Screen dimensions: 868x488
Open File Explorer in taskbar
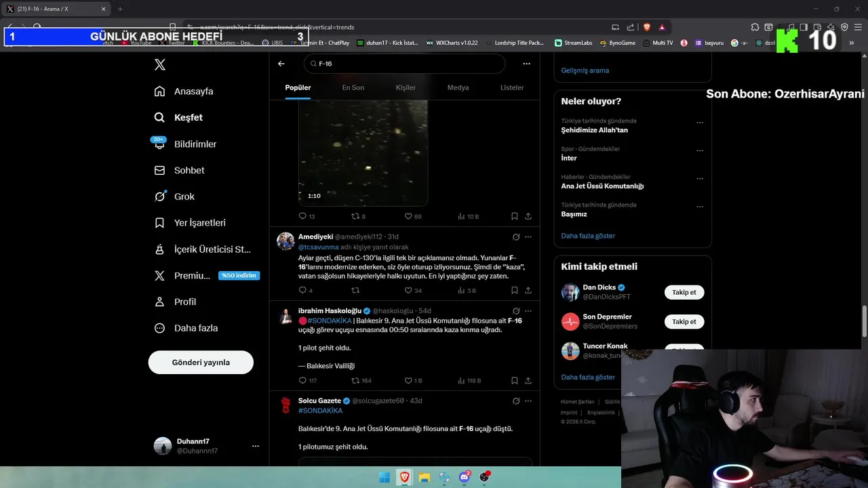425,477
